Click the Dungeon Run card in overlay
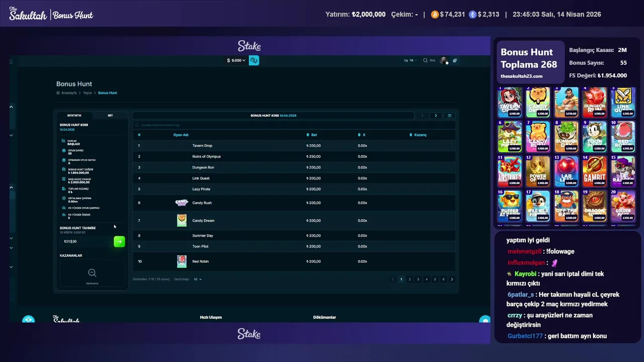The image size is (644, 362). pos(595,102)
